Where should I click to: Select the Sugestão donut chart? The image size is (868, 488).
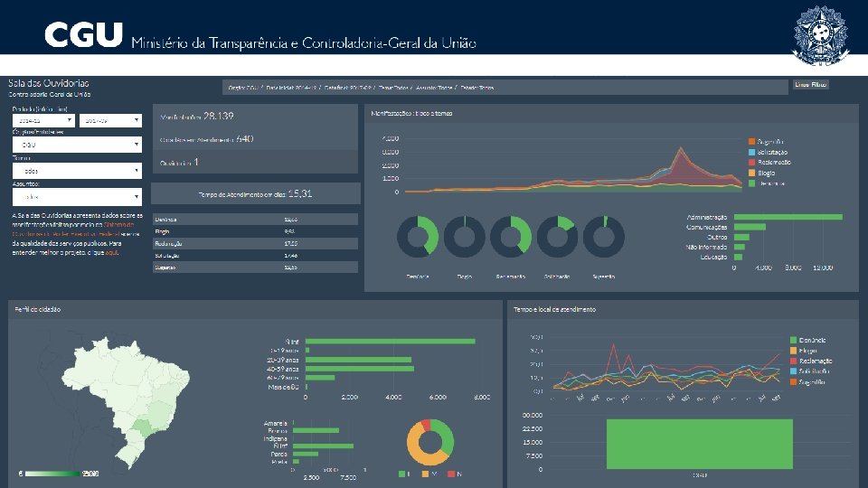pyautogui.click(x=604, y=237)
